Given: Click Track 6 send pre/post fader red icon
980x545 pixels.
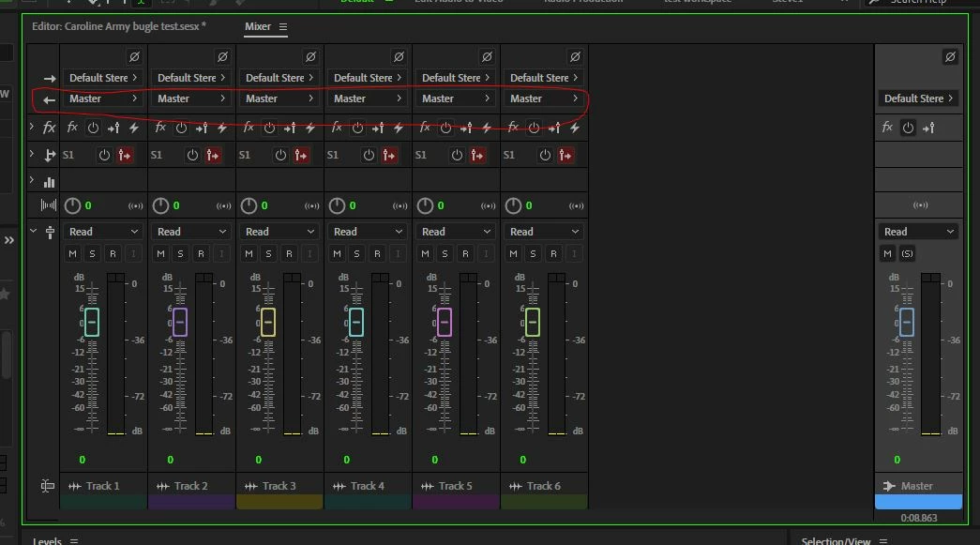Looking at the screenshot, I should (565, 155).
